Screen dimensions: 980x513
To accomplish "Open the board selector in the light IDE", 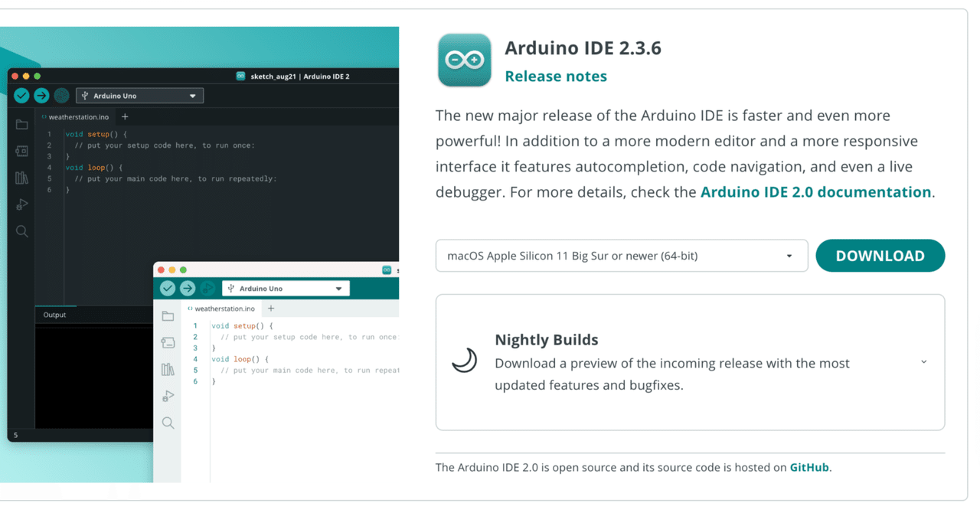I will click(x=286, y=288).
